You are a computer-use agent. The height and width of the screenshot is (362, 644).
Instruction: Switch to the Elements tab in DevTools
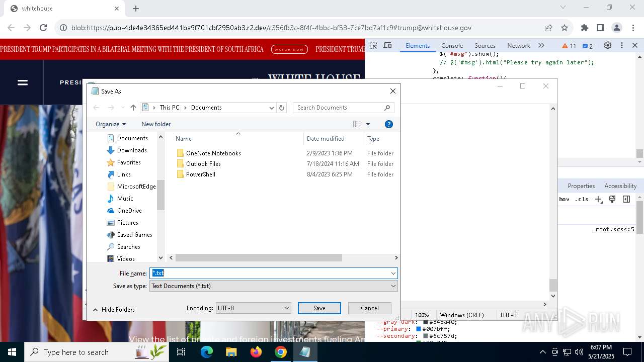418,46
